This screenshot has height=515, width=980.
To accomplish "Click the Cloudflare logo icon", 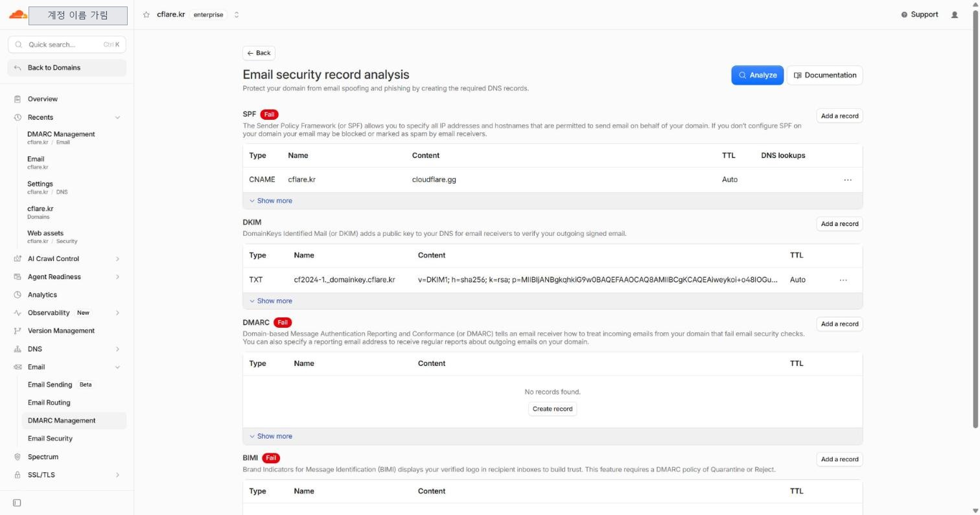I will (17, 14).
